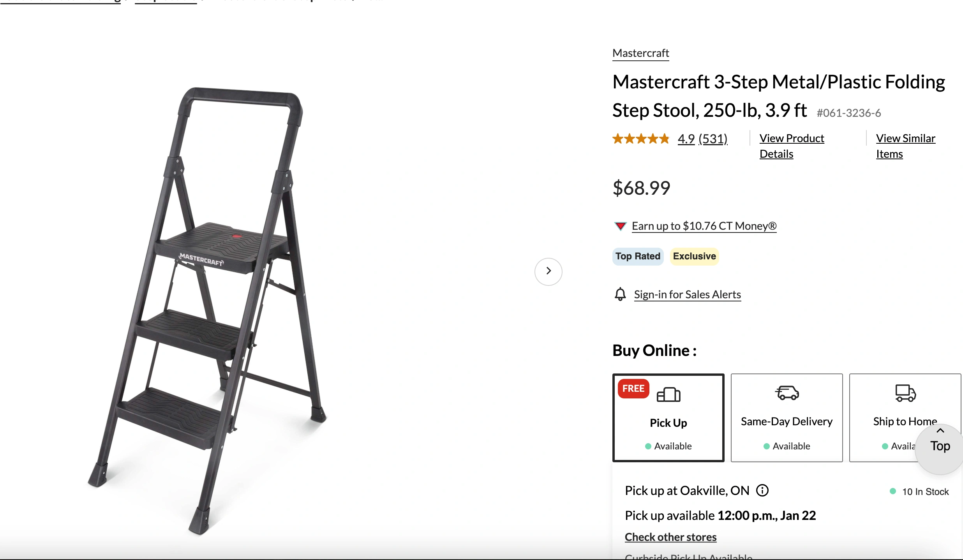Click Check other stores link

pyautogui.click(x=670, y=537)
